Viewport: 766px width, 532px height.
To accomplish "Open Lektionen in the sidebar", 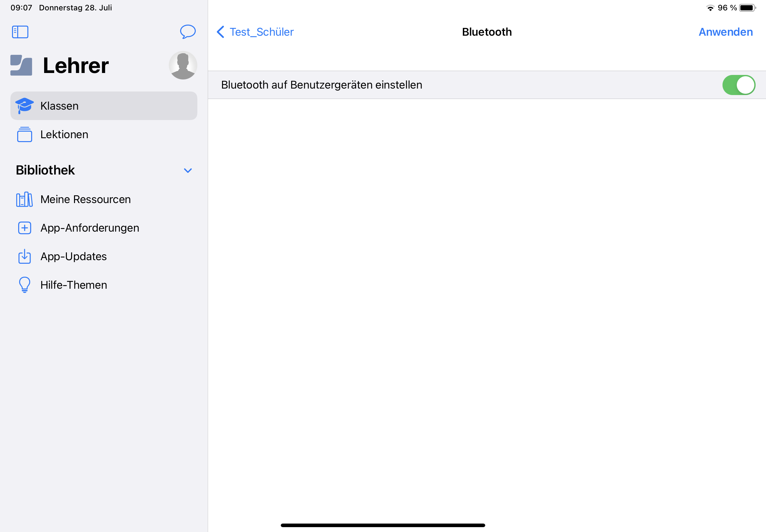I will (x=104, y=134).
